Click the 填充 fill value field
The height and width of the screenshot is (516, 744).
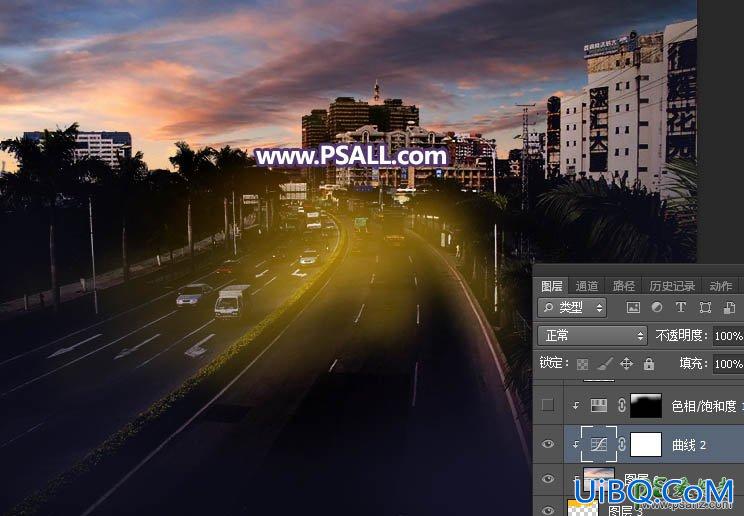tap(728, 364)
